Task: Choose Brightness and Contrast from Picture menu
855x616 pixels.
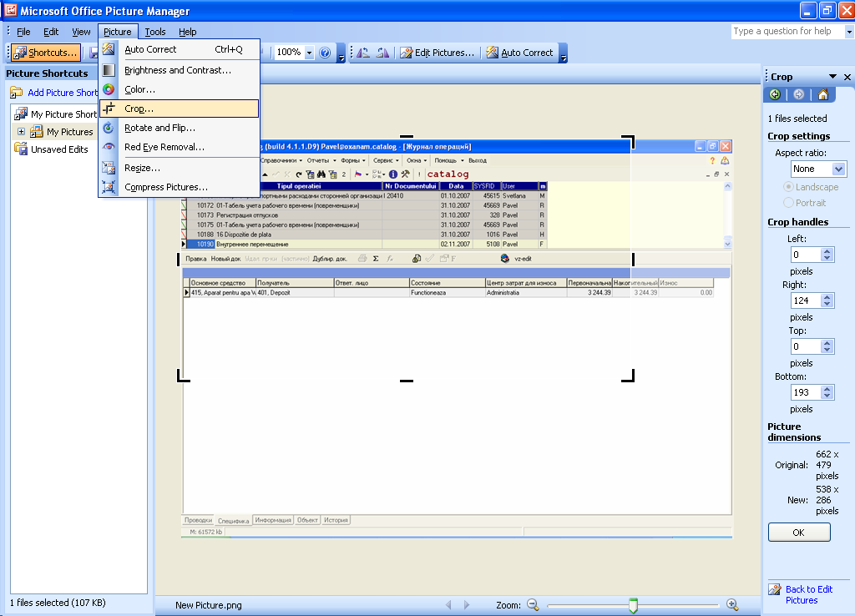Action: coord(179,70)
